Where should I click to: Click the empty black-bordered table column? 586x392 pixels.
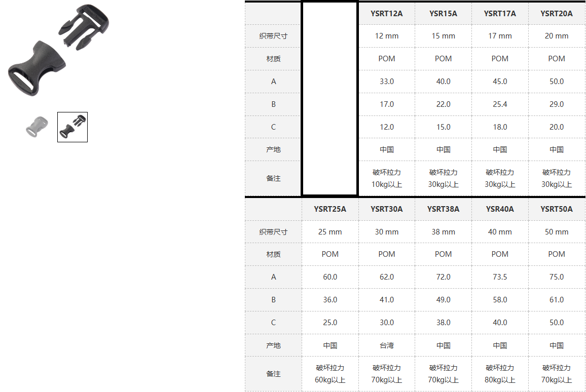tap(330, 99)
